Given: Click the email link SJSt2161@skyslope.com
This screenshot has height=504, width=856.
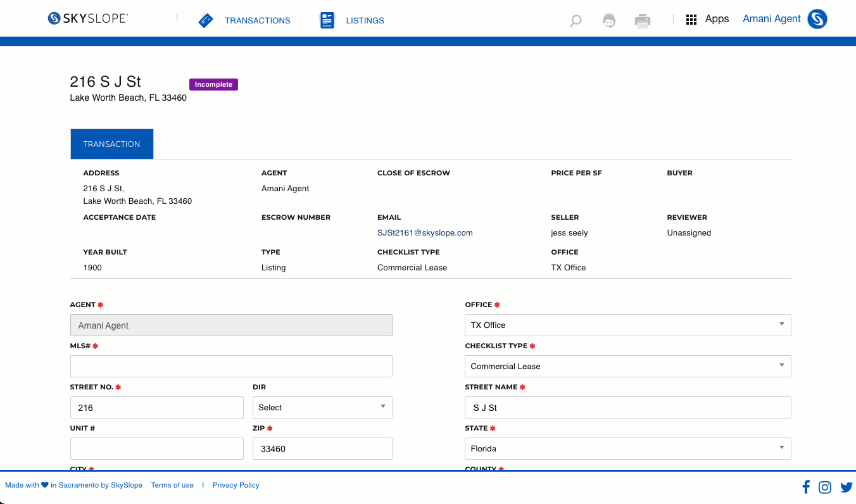Looking at the screenshot, I should pos(425,232).
